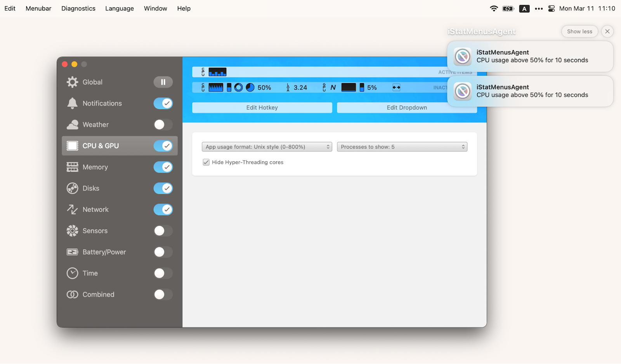Image resolution: width=621 pixels, height=364 pixels.
Task: Dismiss notifications with the X button
Action: pos(607,31)
